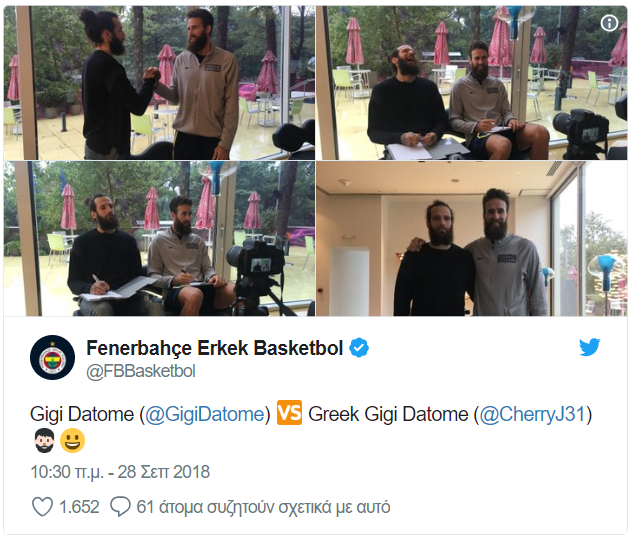Click '61 άτομα συζητούν σχετικά με αυτό'
This screenshot has height=543, width=632.
click(x=263, y=507)
